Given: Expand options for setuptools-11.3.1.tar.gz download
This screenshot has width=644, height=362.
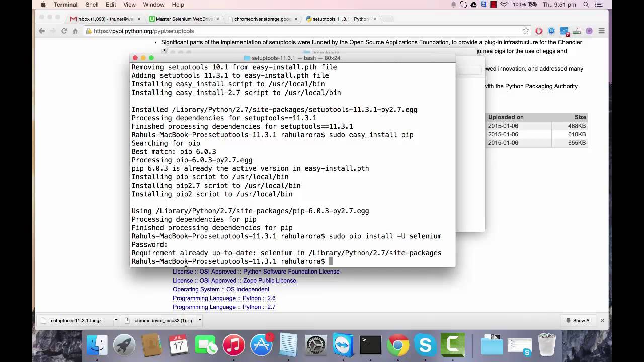Looking at the screenshot, I should (x=116, y=320).
